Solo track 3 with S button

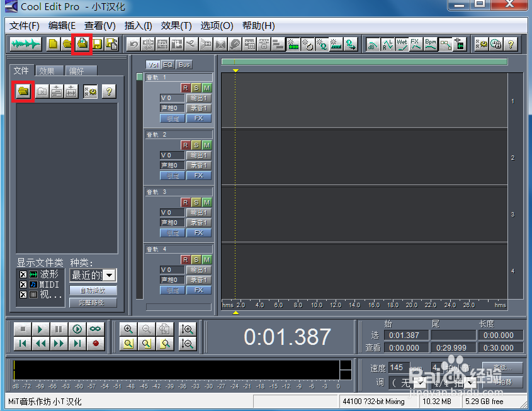196,203
